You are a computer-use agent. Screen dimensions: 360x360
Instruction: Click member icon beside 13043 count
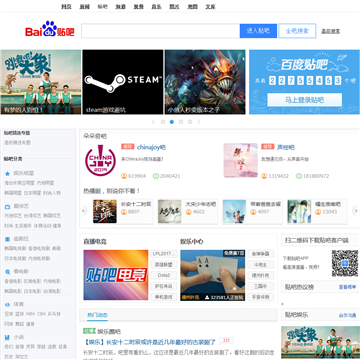[x=318, y=211]
